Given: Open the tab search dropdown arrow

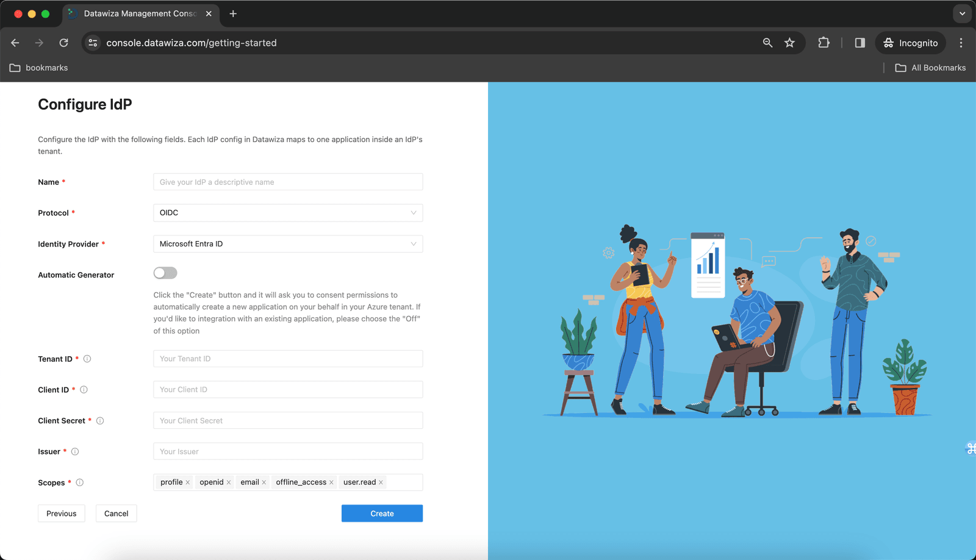Looking at the screenshot, I should pyautogui.click(x=962, y=13).
